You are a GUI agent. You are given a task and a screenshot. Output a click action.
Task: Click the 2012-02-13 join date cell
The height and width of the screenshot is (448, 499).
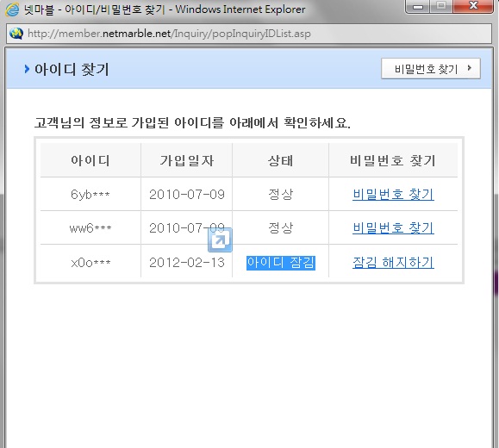pos(187,263)
